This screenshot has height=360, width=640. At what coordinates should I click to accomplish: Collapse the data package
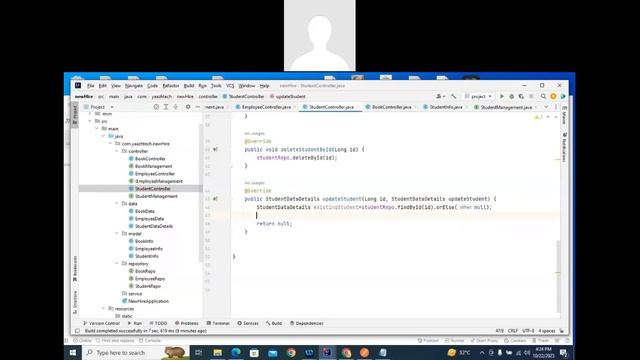point(117,203)
